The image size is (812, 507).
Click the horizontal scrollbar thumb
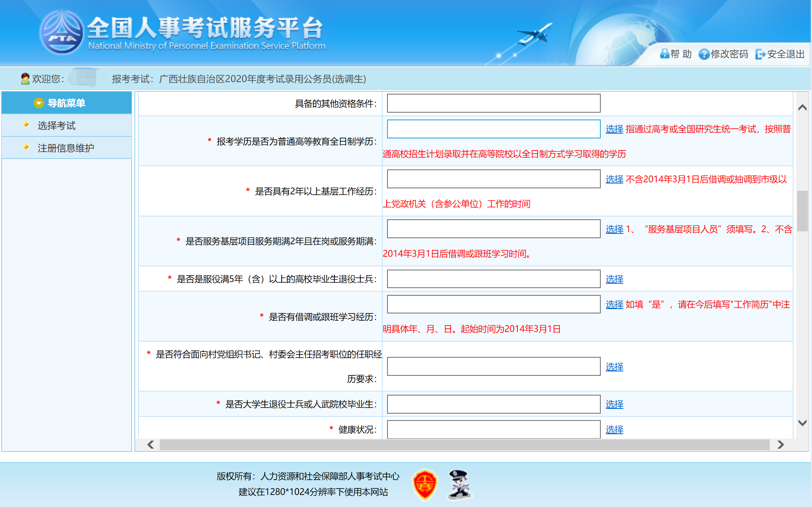pos(464,445)
